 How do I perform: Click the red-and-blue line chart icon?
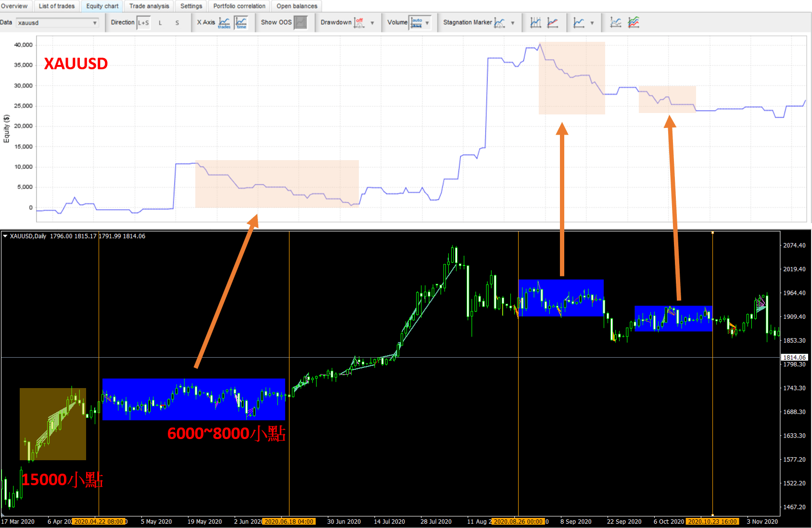point(553,23)
